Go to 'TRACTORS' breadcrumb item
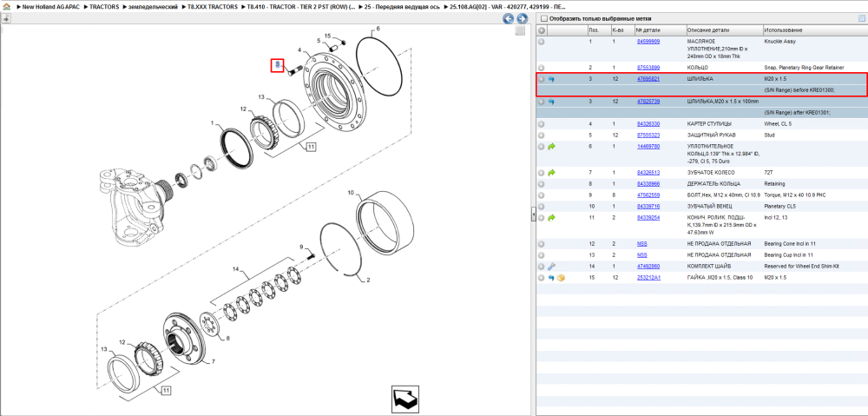 tap(105, 7)
